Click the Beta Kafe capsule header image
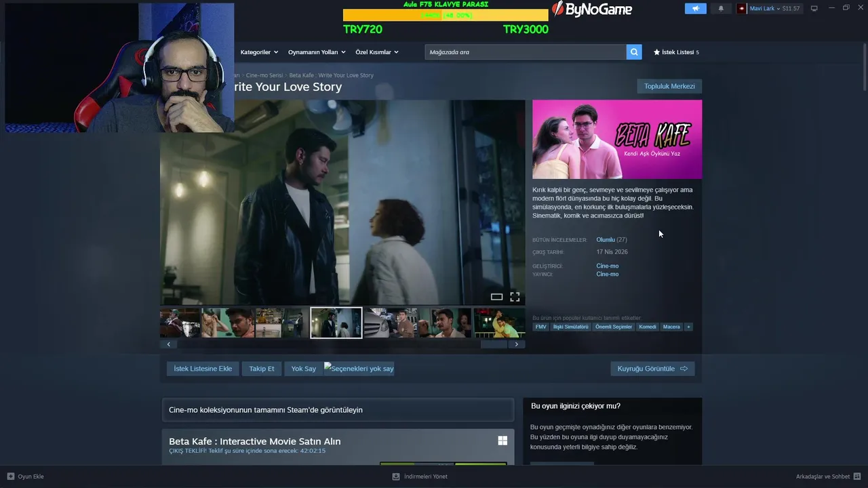868x488 pixels. click(617, 140)
